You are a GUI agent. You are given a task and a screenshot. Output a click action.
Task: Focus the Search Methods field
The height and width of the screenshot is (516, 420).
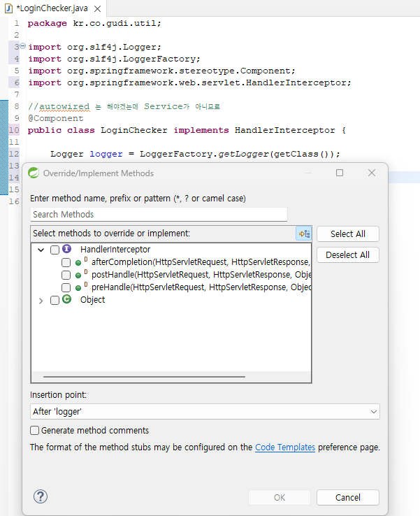pyautogui.click(x=159, y=214)
